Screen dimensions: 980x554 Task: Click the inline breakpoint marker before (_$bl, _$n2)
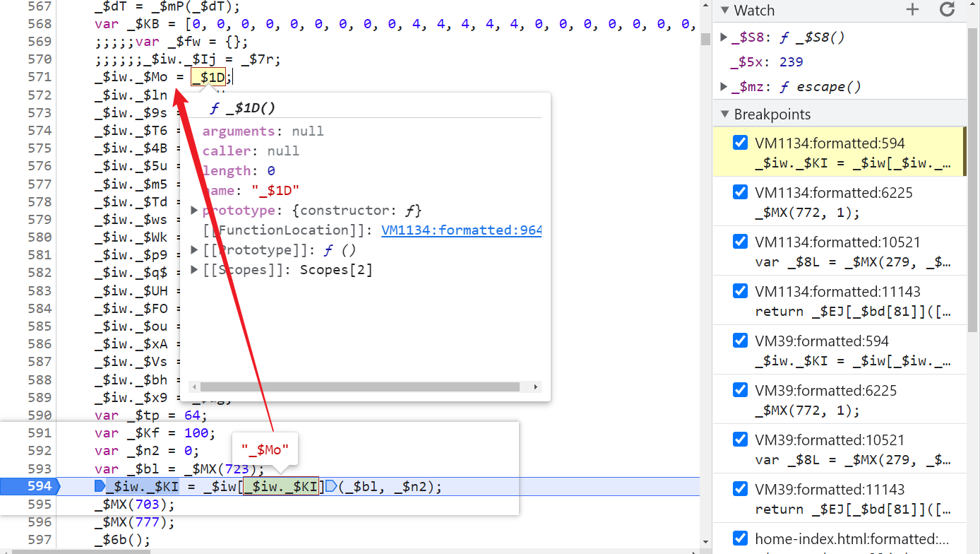coord(330,486)
